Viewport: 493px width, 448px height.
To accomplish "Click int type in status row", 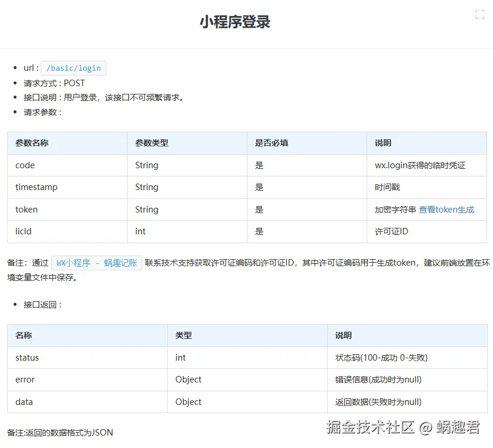I will pos(247,358).
